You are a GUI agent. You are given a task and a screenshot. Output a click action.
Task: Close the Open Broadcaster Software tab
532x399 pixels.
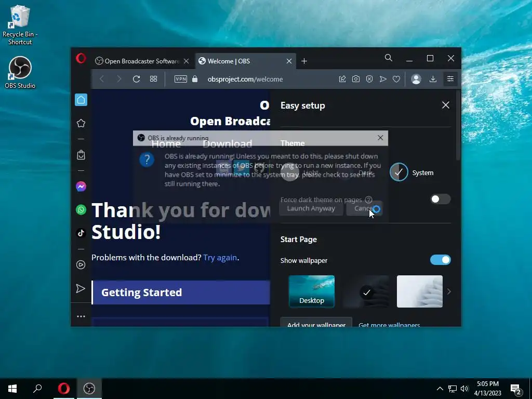[x=187, y=61]
